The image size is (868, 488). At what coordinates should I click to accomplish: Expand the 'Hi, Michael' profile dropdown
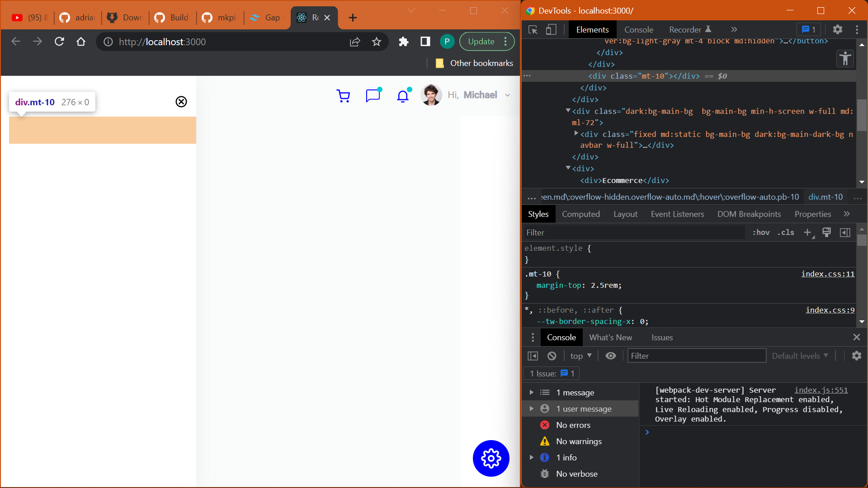[507, 95]
